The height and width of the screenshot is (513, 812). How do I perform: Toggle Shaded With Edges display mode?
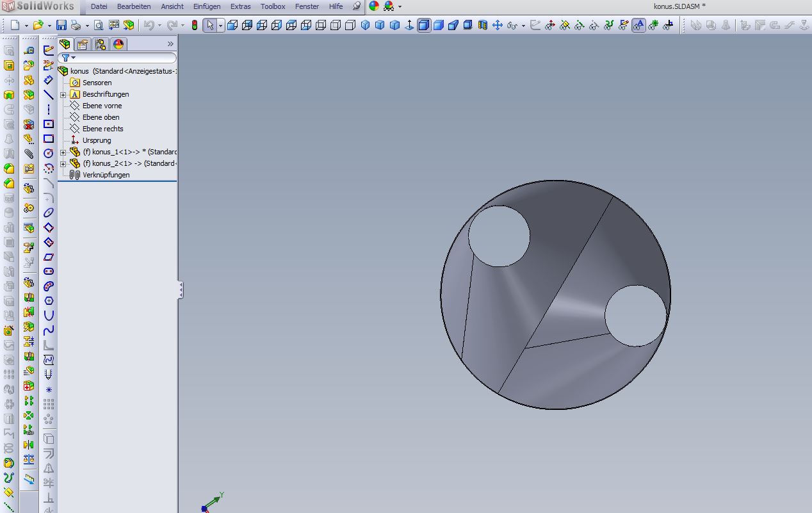coord(425,26)
